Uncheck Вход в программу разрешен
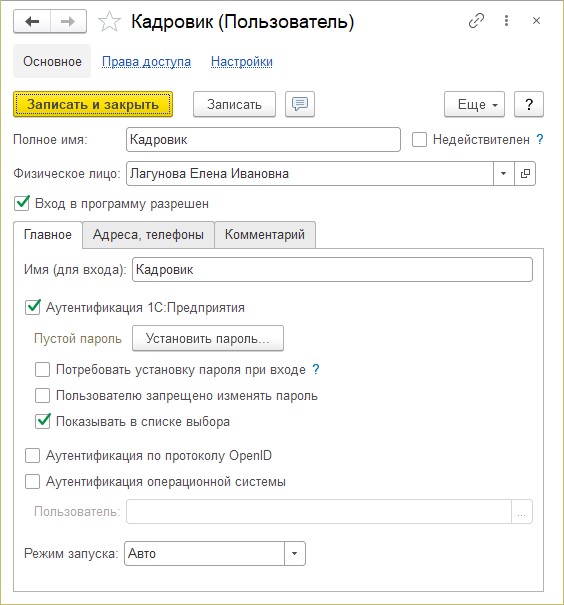 tap(22, 203)
